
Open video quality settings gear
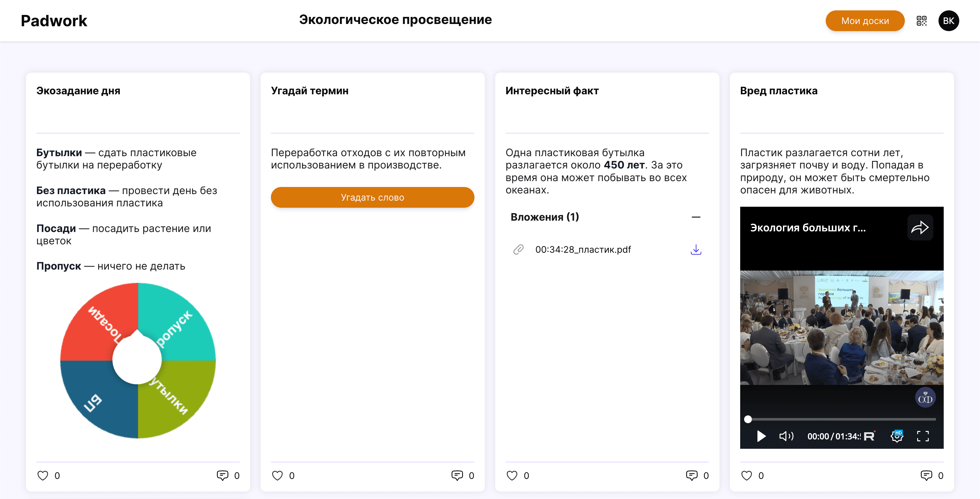pos(897,436)
